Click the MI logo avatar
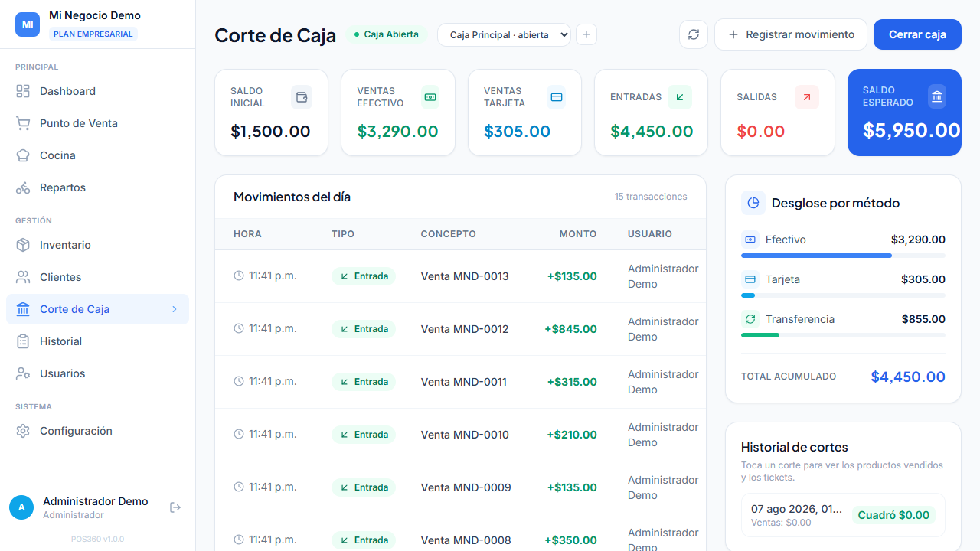The width and height of the screenshot is (980, 551). 28,24
